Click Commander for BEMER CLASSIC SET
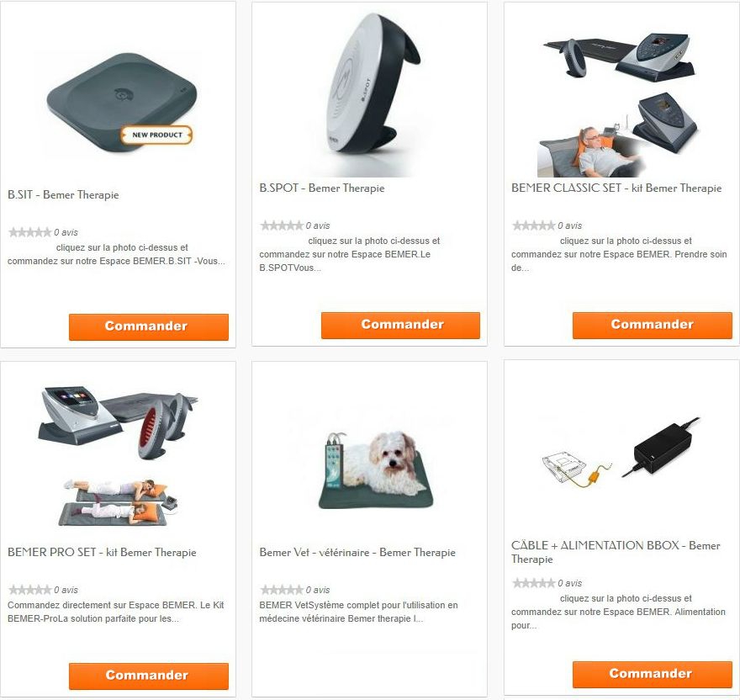The image size is (740, 700). tap(653, 325)
